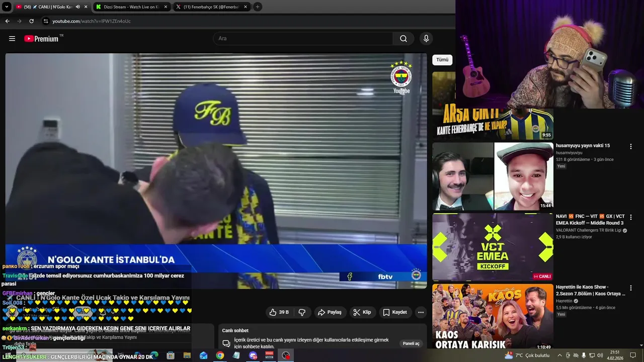Open the Discord taskbar icon

[x=253, y=355]
